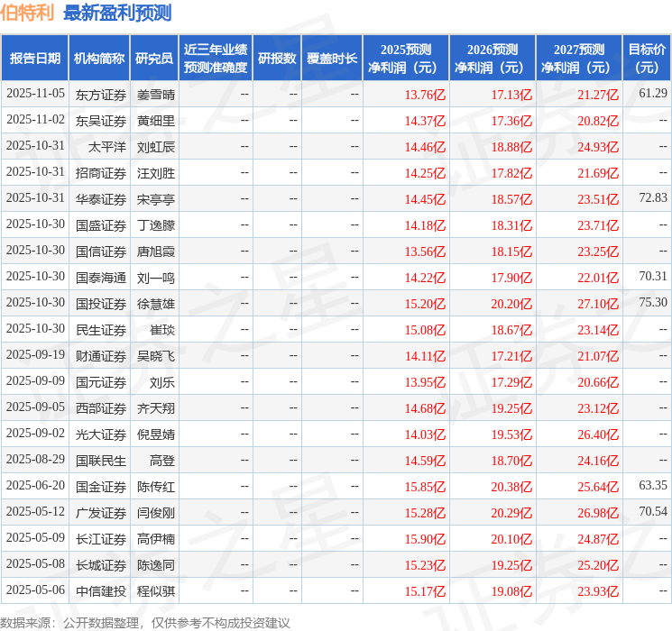Image resolution: width=672 pixels, height=631 pixels.
Task: Click the 17.36亿 forecast value
Action: point(511,121)
